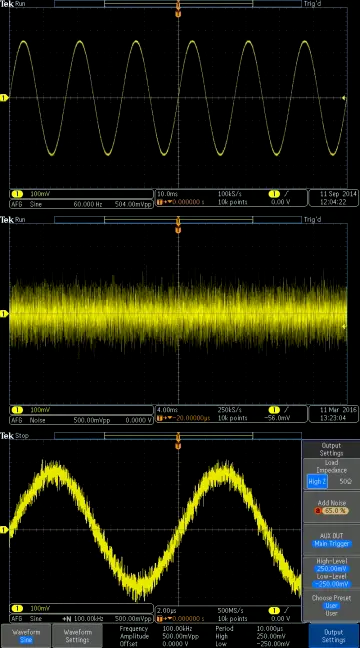Viewport: 360px width, 648px height.
Task: Click the channel 1 badge beside 100mV in the top readout
Action: pos(17,194)
